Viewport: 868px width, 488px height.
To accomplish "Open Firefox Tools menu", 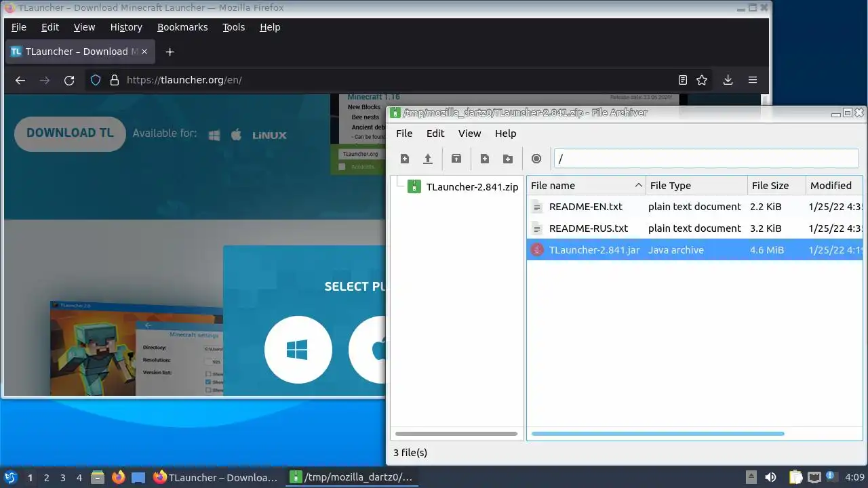I will tap(234, 27).
